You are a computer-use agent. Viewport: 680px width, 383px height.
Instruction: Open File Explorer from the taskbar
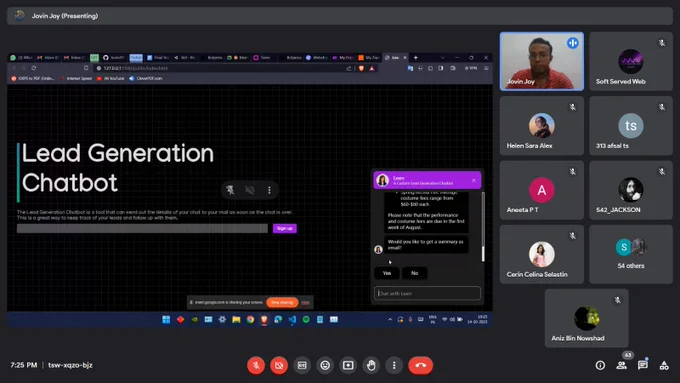pyautogui.click(x=236, y=320)
